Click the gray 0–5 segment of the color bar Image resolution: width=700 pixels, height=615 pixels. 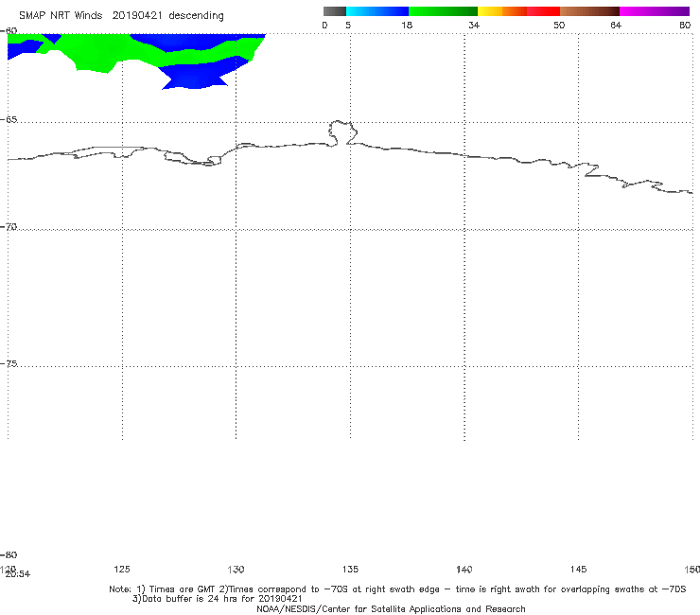click(334, 11)
